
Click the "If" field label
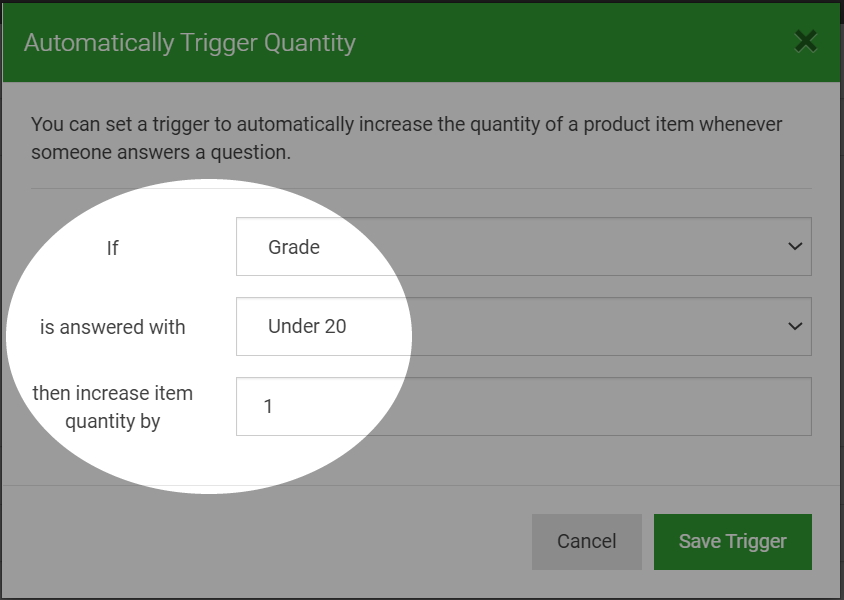[112, 248]
